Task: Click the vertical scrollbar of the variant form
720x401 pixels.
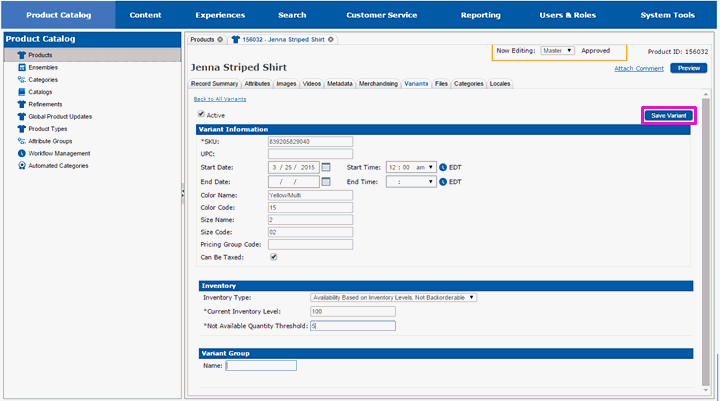Action: (706, 242)
